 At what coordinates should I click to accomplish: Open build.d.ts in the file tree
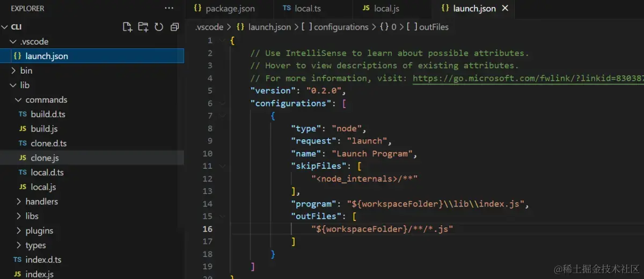92,114
